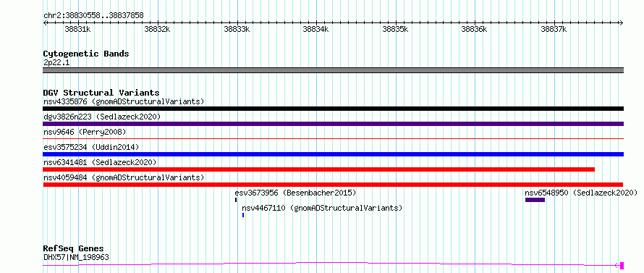Click the small blue nsv4467110 variant marker
644x273 pixels.
click(243, 215)
